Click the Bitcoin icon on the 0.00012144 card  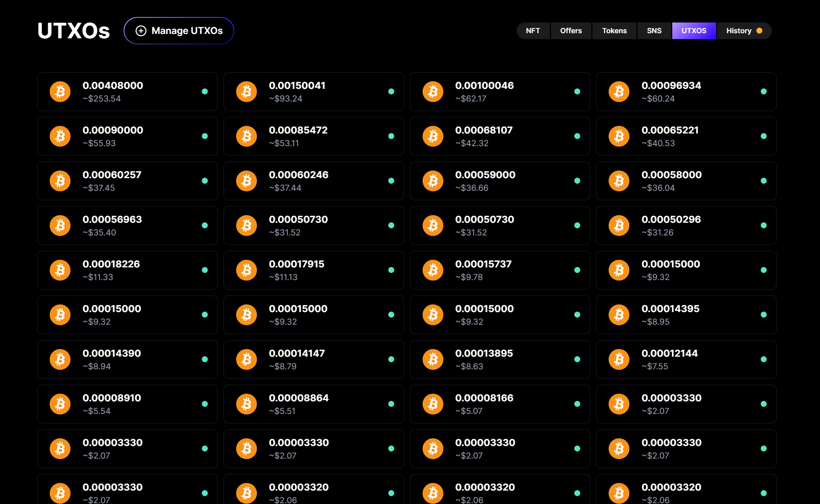619,359
